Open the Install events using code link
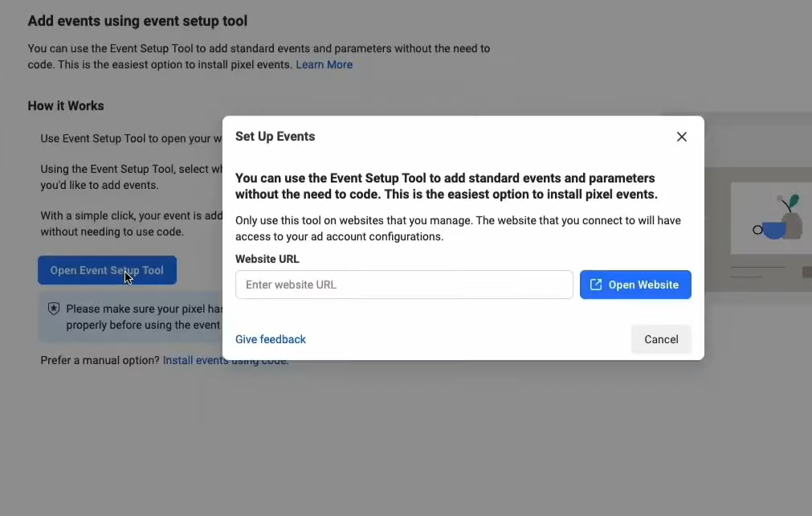 point(193,361)
